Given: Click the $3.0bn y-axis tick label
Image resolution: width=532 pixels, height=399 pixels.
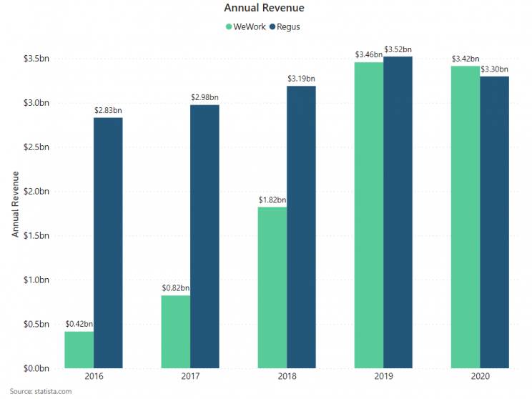Looking at the screenshot, I should [36, 103].
